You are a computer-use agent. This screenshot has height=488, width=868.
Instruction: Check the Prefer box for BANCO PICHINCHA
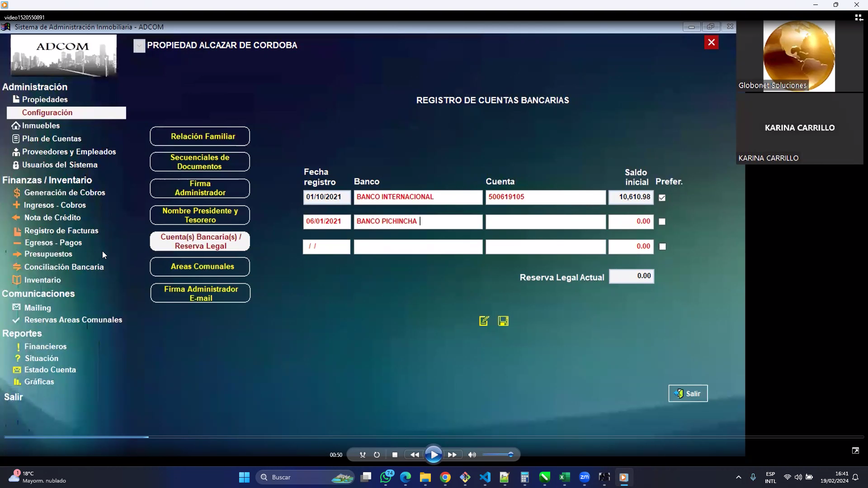coord(662,222)
